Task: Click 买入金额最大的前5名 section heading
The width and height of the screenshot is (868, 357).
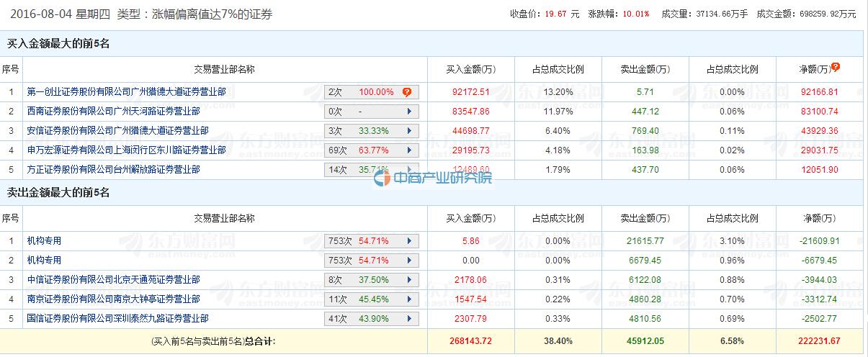Action: [58, 44]
